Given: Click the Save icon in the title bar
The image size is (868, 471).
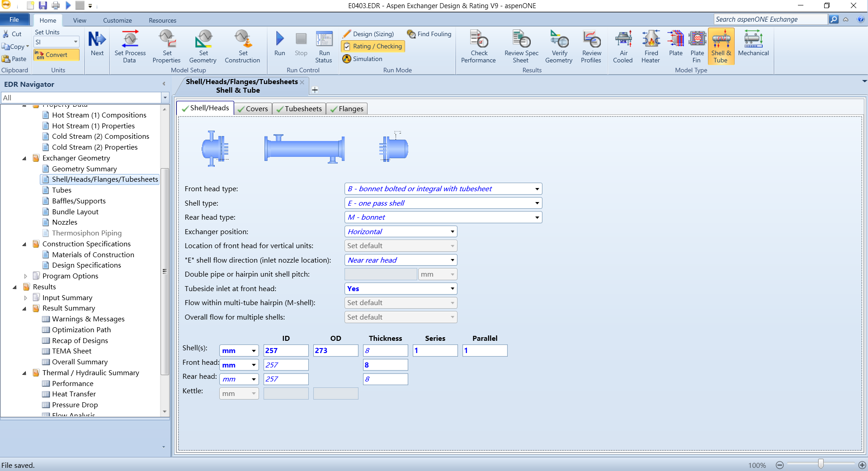Looking at the screenshot, I should point(43,5).
